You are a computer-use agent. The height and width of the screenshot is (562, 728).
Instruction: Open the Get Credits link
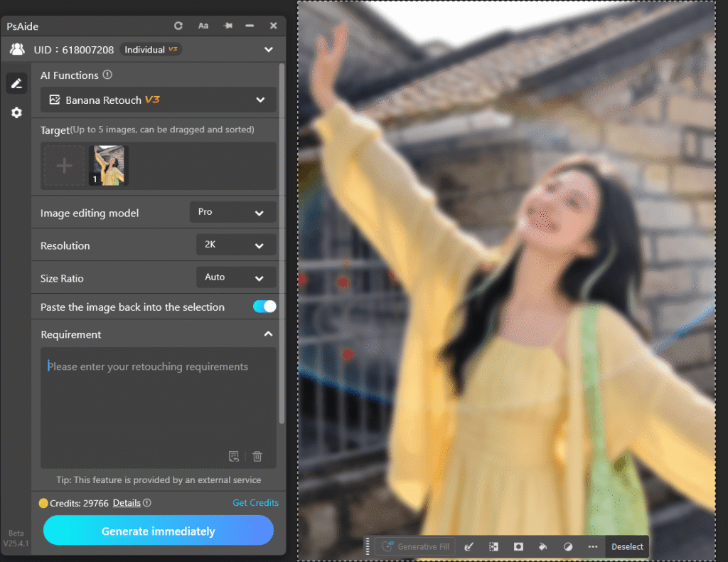pos(255,502)
